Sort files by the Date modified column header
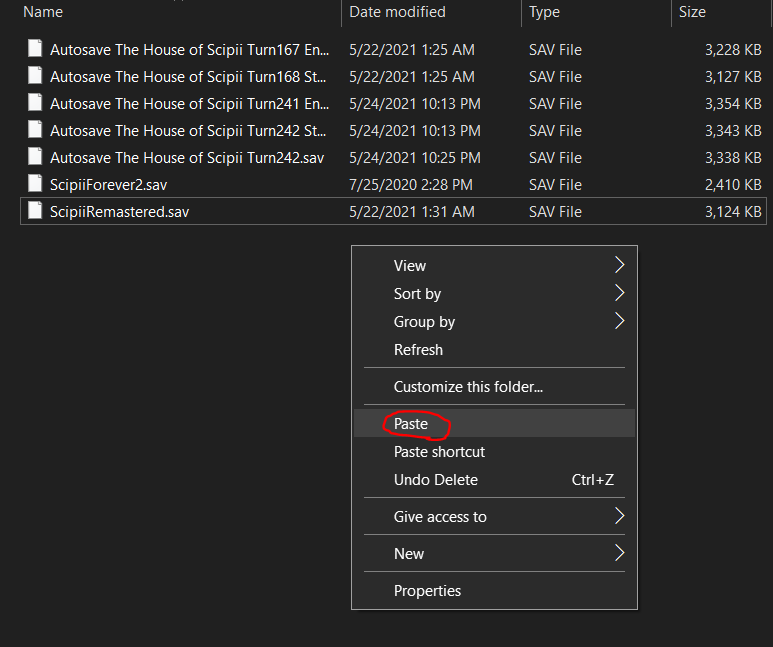This screenshot has height=647, width=773. [x=398, y=12]
